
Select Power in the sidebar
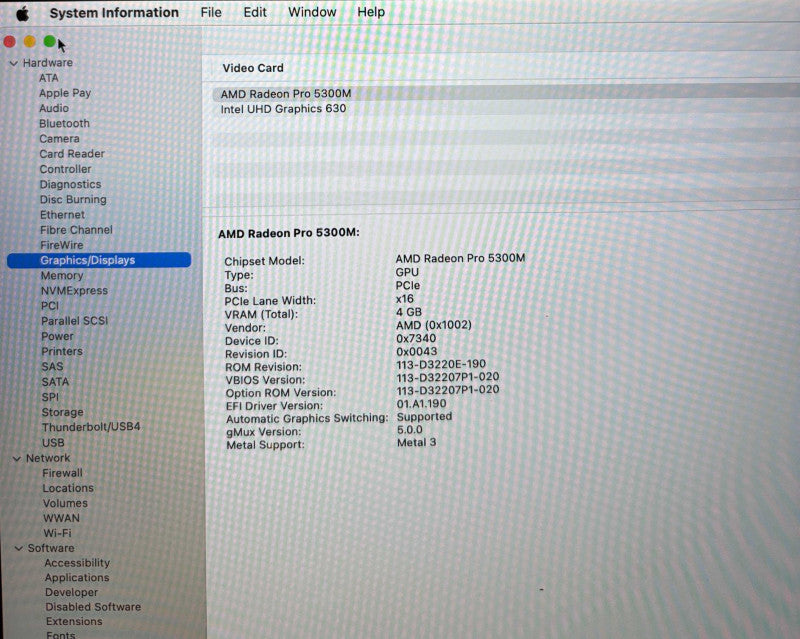pos(58,336)
